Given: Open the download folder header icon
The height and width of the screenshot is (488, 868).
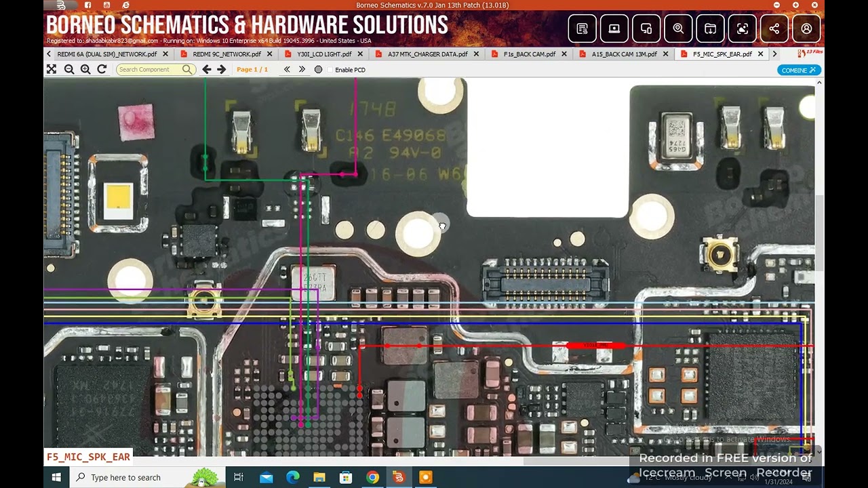Looking at the screenshot, I should 710,28.
